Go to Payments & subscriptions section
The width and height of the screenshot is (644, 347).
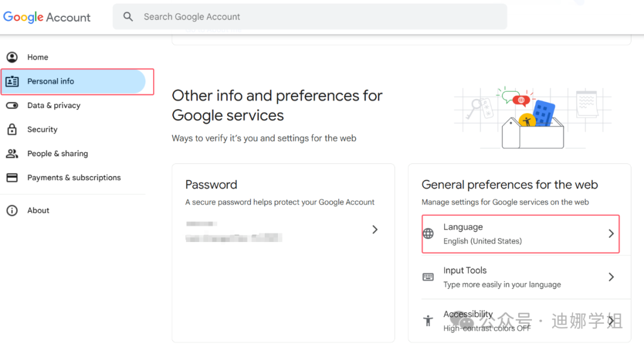73,178
